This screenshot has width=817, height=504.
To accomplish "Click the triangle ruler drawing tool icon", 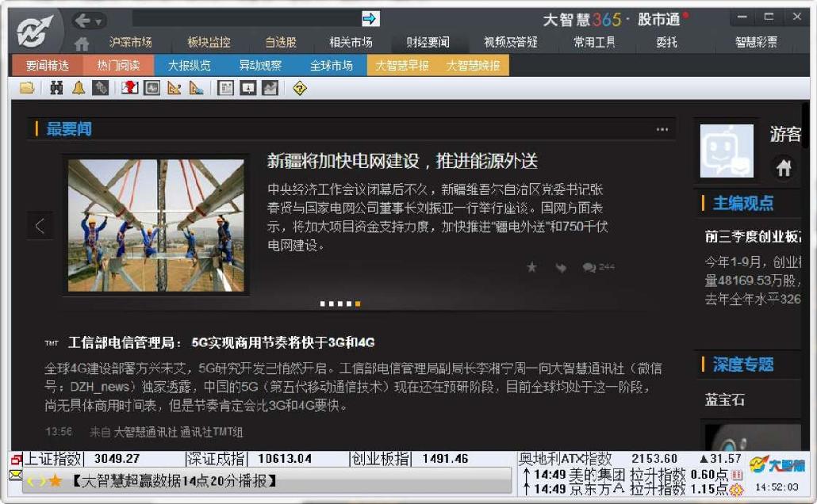I will click(175, 88).
